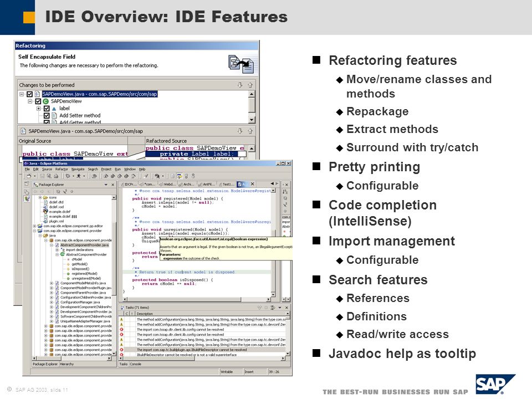The image size is (532, 399).
Task: Select isDisposed() method in the tree
Action: point(80,269)
